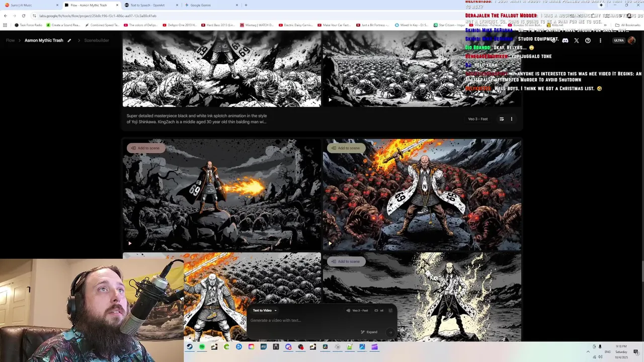Click the ULTRA plan badge
This screenshot has height=362, width=644.
[619, 40]
